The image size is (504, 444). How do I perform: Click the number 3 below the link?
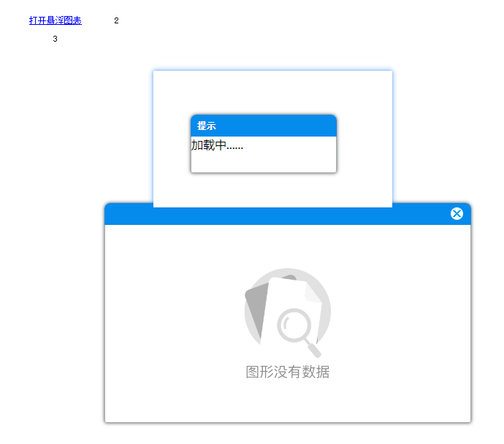click(55, 39)
